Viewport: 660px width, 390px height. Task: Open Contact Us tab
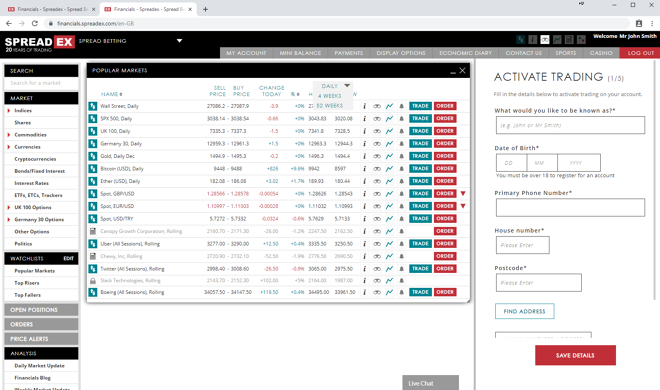click(524, 53)
